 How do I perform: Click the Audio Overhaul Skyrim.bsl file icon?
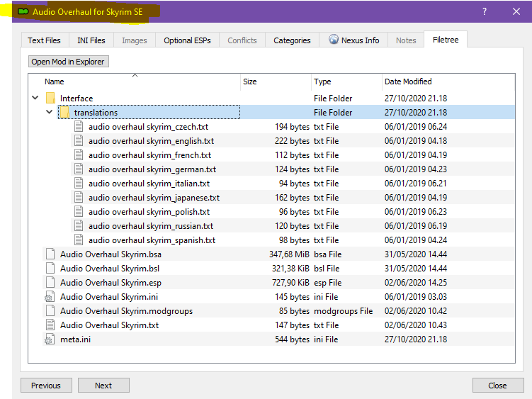50,269
